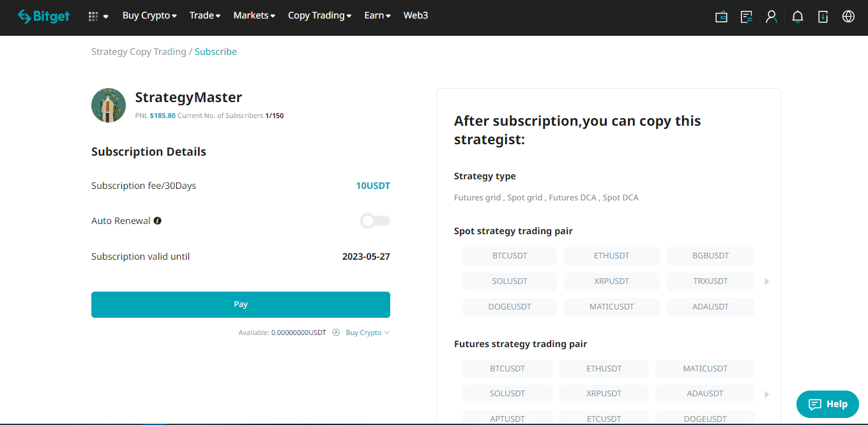Select SOLUSDT in futures strategy pairs
The height and width of the screenshot is (425, 868).
click(x=507, y=394)
